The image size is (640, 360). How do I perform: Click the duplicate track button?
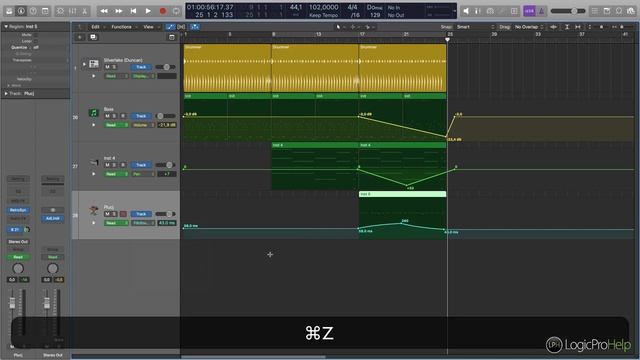93,37
